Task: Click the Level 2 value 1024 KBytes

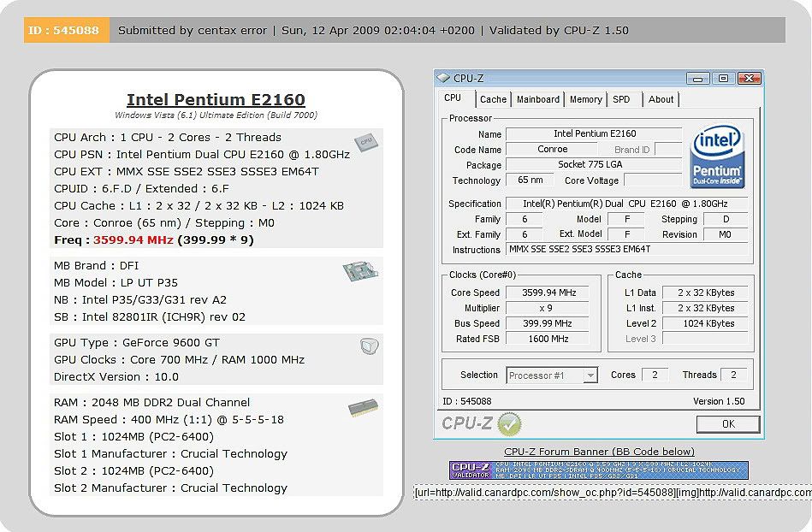Action: [705, 323]
